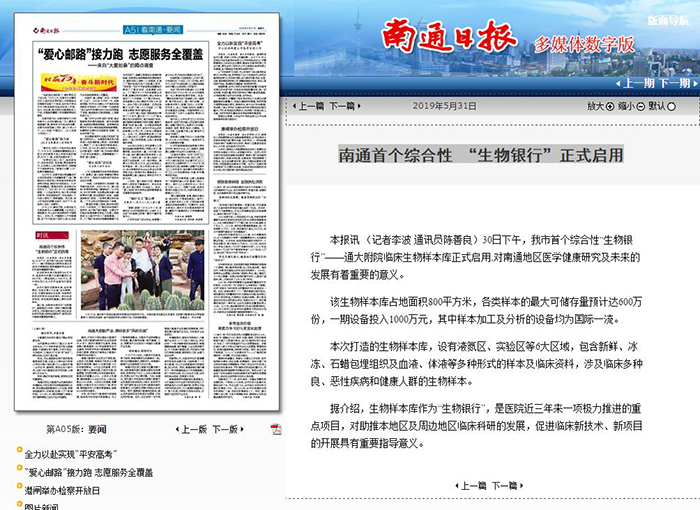Click the 放大 zoom-in plus icon
Screen dimensions: 700x510
click(610, 105)
